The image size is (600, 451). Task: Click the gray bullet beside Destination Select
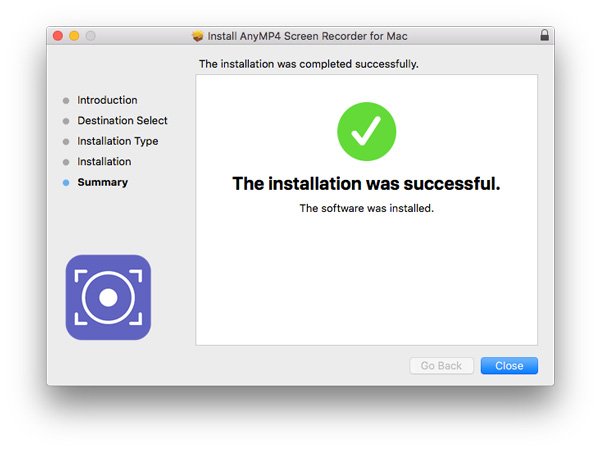click(x=66, y=121)
